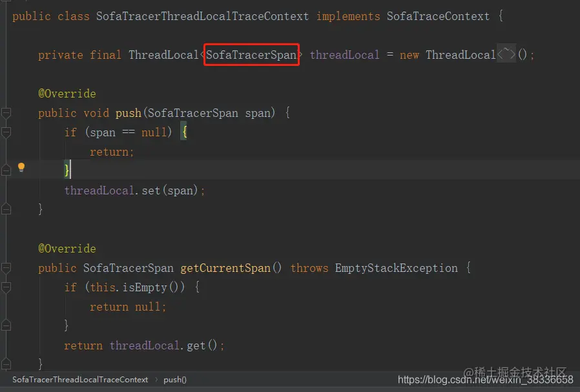Click 'get' in threadLocal.get()
The image size is (580, 392).
coord(196,346)
